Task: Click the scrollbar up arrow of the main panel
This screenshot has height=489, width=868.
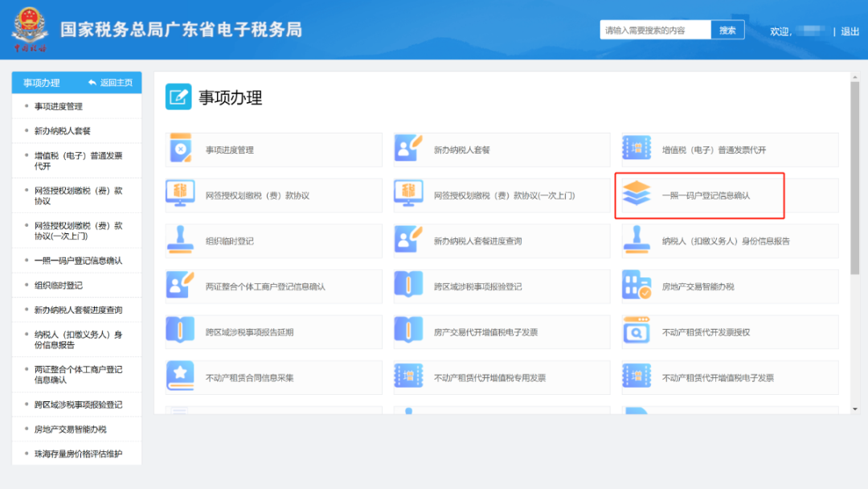Action: pyautogui.click(x=855, y=77)
